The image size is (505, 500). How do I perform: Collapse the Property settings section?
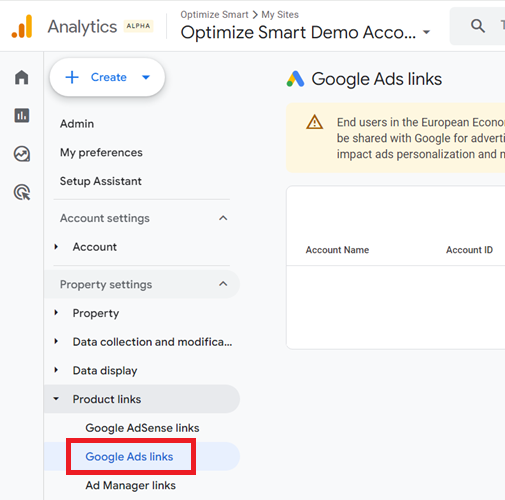point(223,284)
